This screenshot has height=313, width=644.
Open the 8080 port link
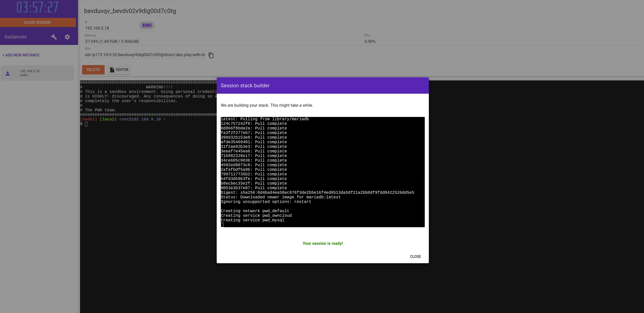tap(147, 25)
